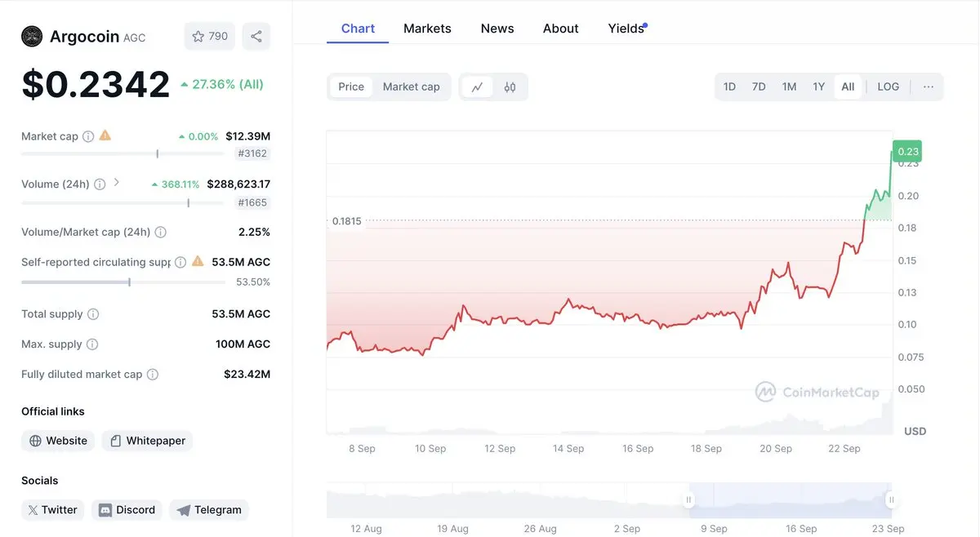The height and width of the screenshot is (537, 980).
Task: Click the $12.39M market cap value
Action: pyautogui.click(x=248, y=136)
